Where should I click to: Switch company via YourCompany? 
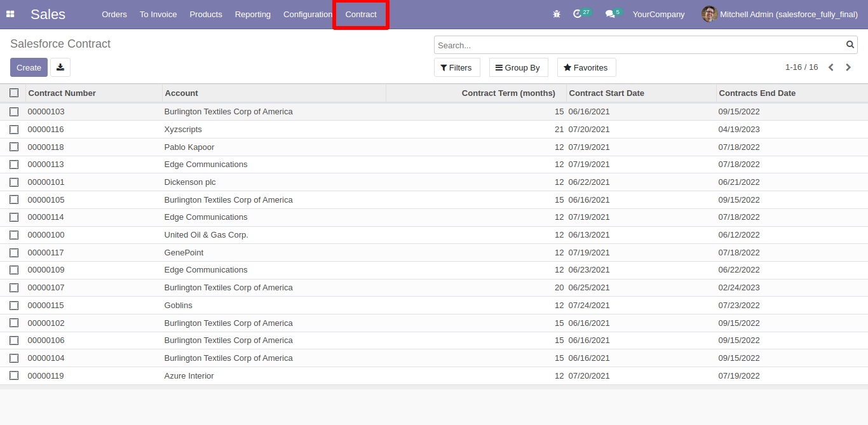click(658, 14)
